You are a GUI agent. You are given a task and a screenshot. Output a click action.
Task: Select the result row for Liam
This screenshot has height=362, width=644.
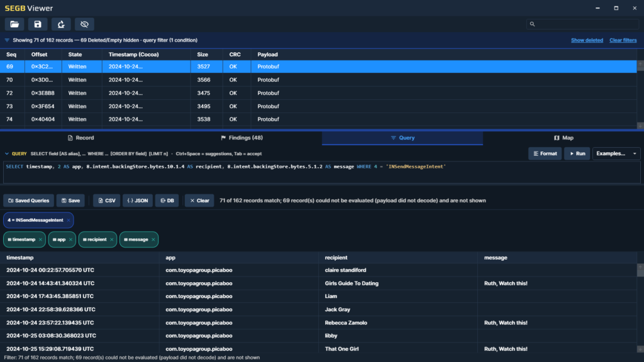tap(318, 297)
